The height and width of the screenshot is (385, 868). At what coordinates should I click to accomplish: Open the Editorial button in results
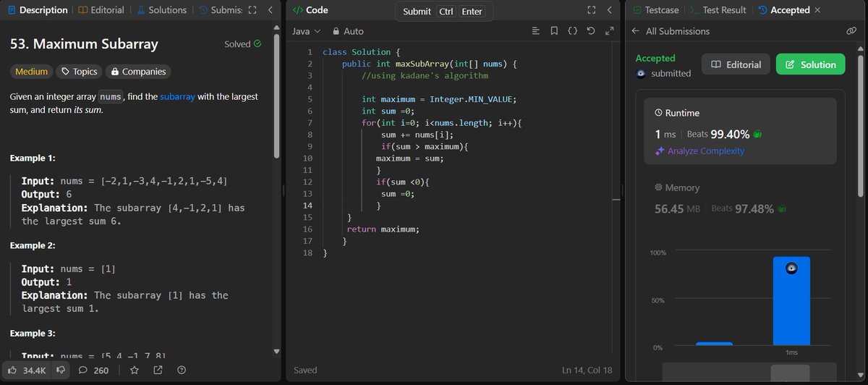pos(736,64)
